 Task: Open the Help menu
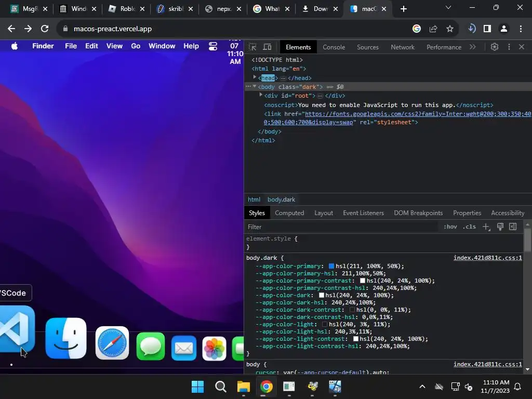coord(191,46)
